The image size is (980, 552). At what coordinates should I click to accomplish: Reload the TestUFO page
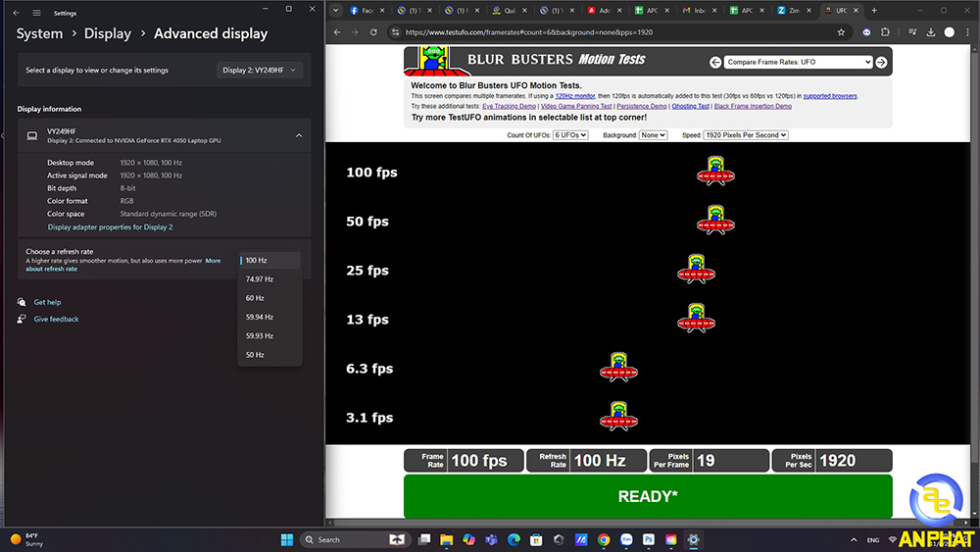tap(373, 32)
